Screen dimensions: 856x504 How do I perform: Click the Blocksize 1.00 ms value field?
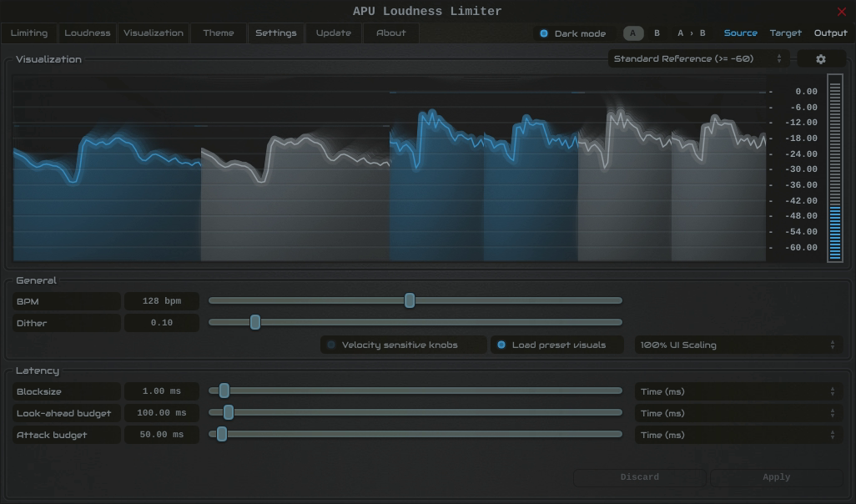tap(162, 391)
